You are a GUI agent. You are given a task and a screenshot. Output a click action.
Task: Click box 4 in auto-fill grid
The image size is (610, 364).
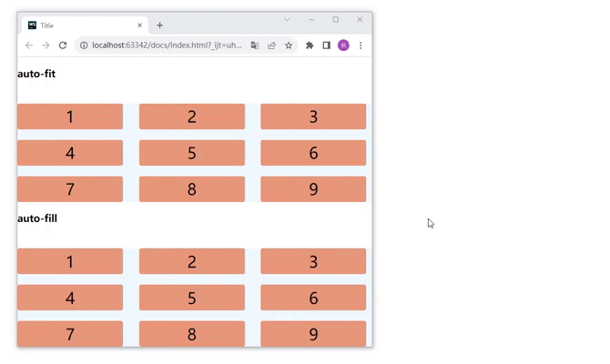click(70, 298)
